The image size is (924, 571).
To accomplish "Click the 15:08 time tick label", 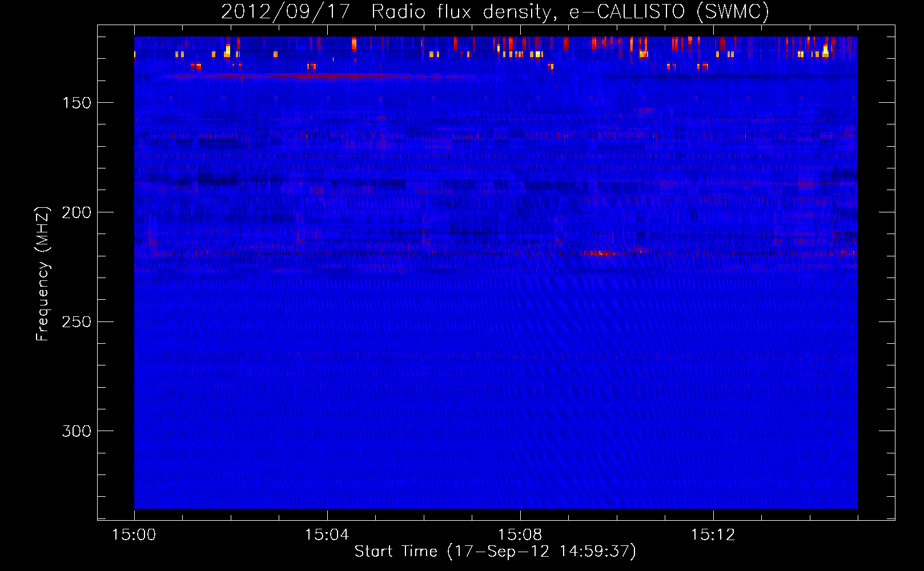I will [520, 535].
